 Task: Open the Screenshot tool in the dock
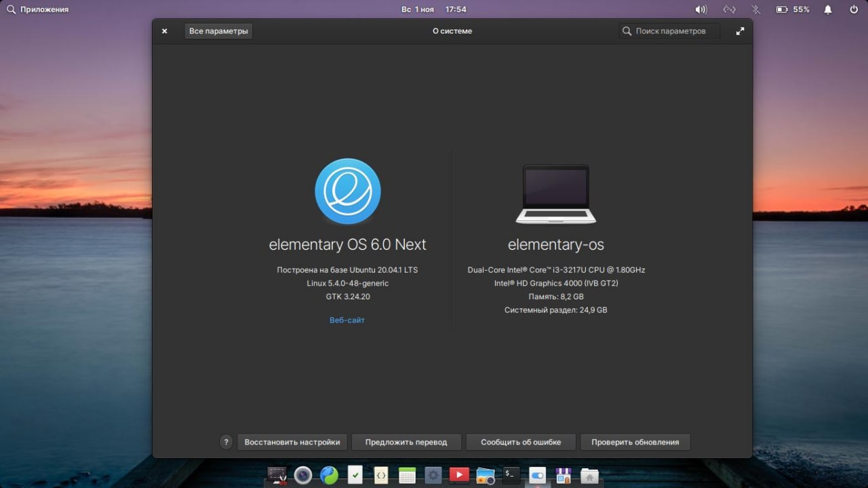click(277, 475)
